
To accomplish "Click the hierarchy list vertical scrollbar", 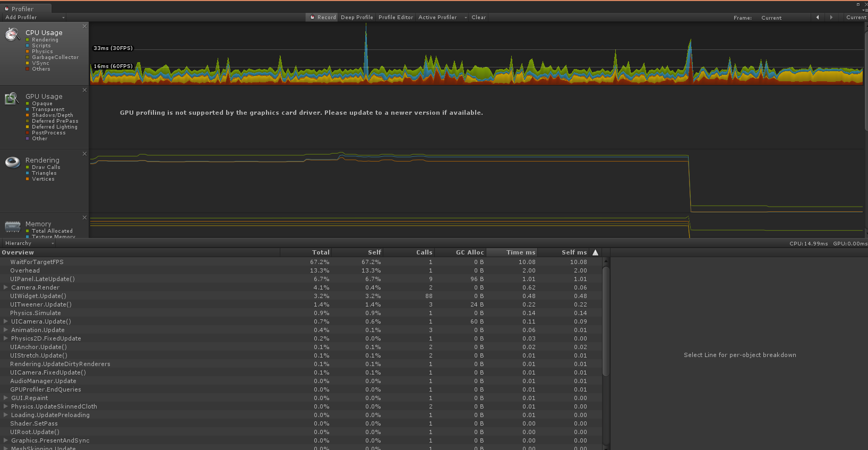I will (x=606, y=321).
